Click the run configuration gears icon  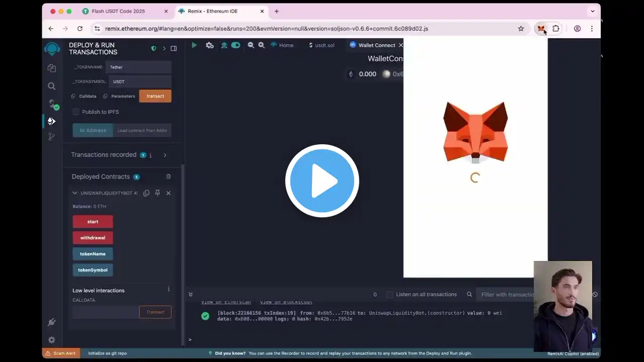click(210, 45)
